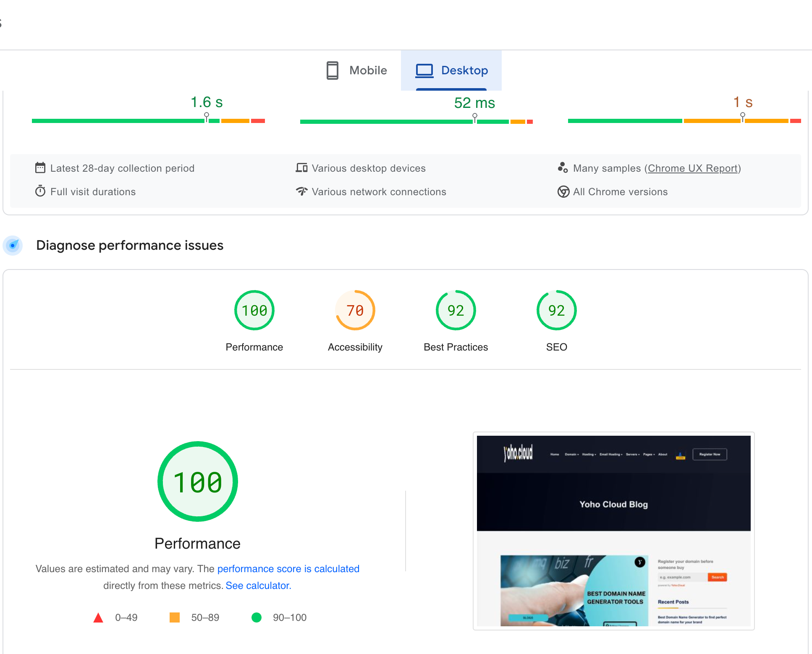Switch to the Desktop tab
The image size is (812, 654).
(x=464, y=70)
